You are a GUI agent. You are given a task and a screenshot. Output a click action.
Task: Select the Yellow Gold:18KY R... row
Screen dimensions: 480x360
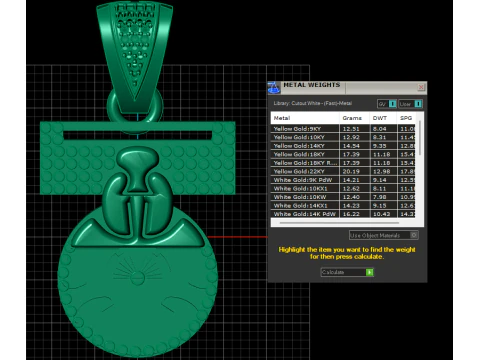343,163
